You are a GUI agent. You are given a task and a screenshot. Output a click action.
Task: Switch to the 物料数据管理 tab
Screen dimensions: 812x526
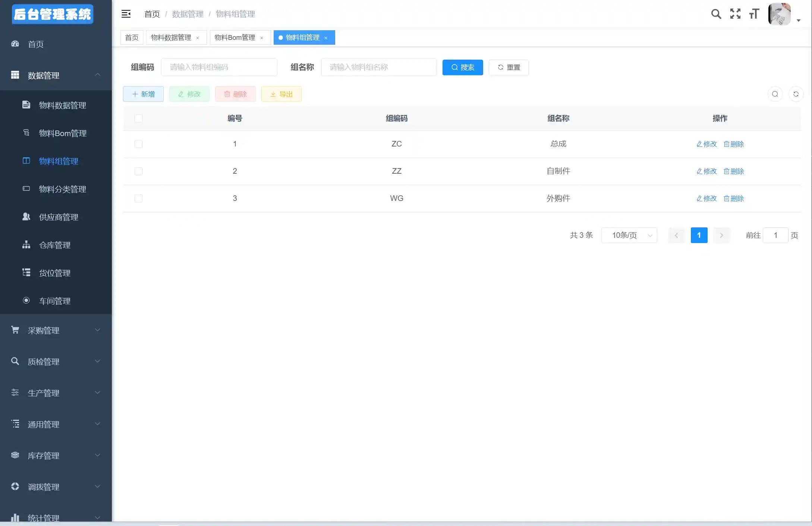[x=171, y=38]
